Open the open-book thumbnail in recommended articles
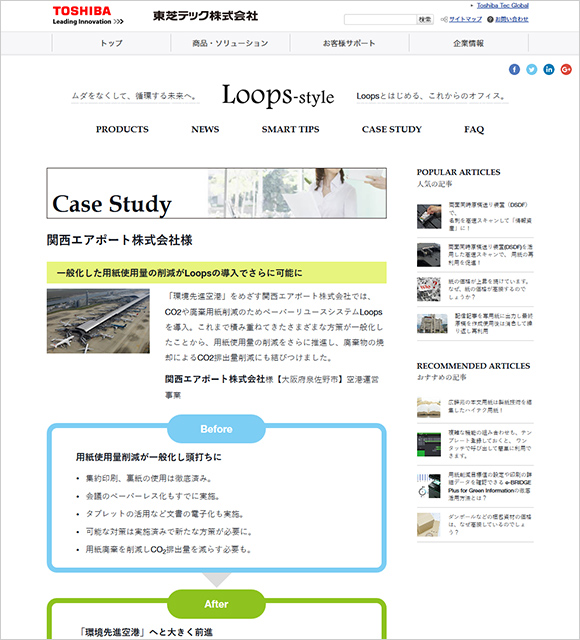The image size is (580, 640). tap(429, 407)
